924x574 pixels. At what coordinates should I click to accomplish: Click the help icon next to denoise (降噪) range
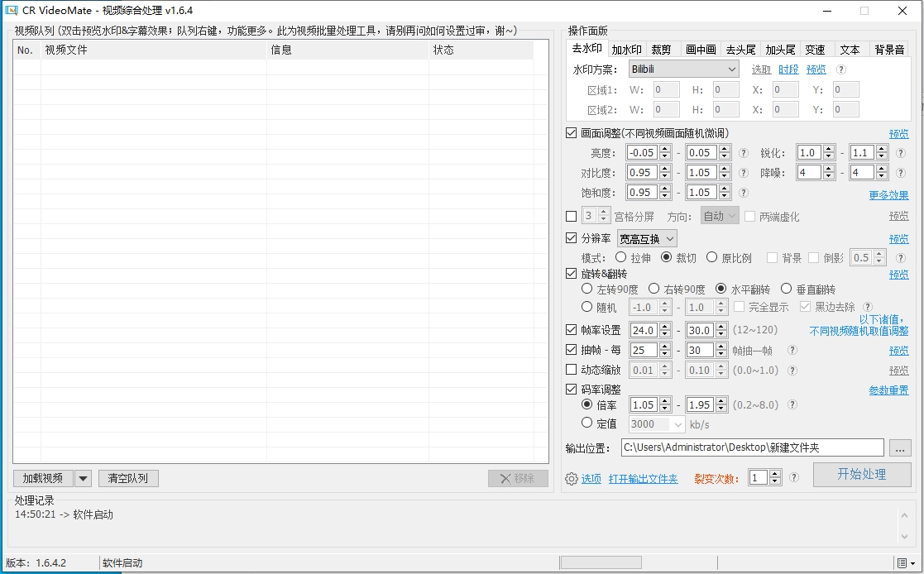pyautogui.click(x=901, y=173)
